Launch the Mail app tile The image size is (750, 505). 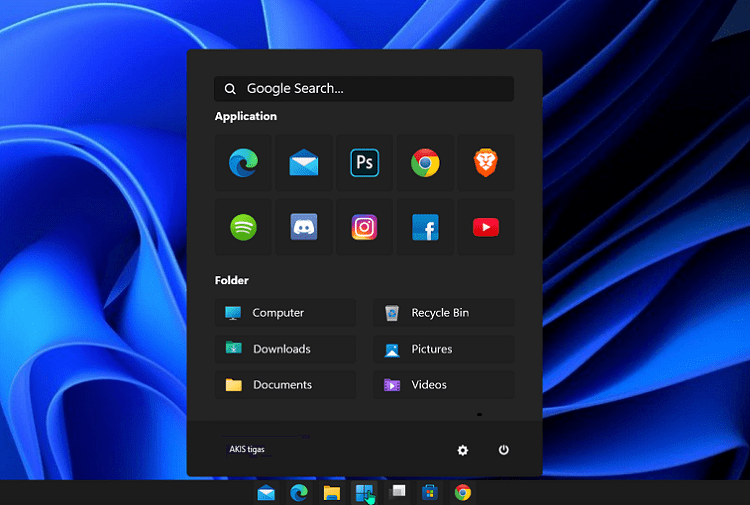[304, 163]
